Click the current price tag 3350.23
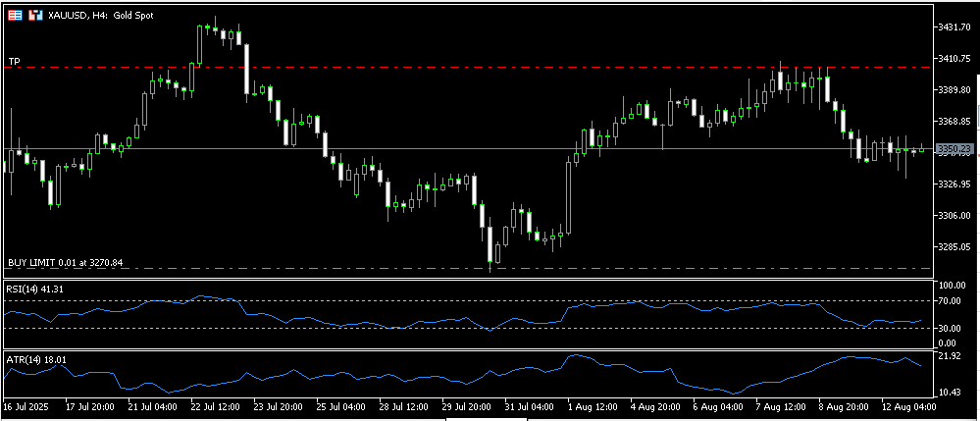This screenshot has height=421, width=980. click(954, 148)
